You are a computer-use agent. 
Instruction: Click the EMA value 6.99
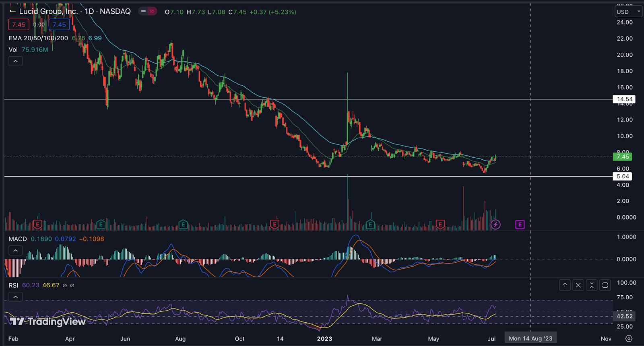[x=95, y=38]
